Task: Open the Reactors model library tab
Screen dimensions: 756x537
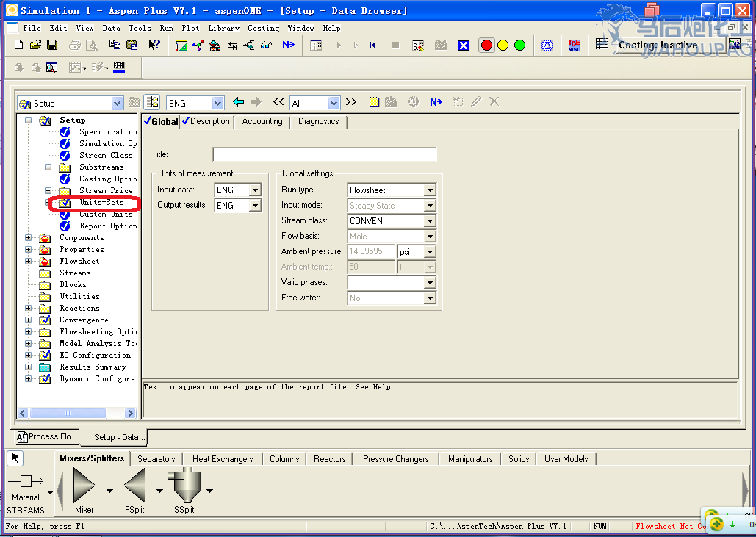Action: pyautogui.click(x=330, y=459)
